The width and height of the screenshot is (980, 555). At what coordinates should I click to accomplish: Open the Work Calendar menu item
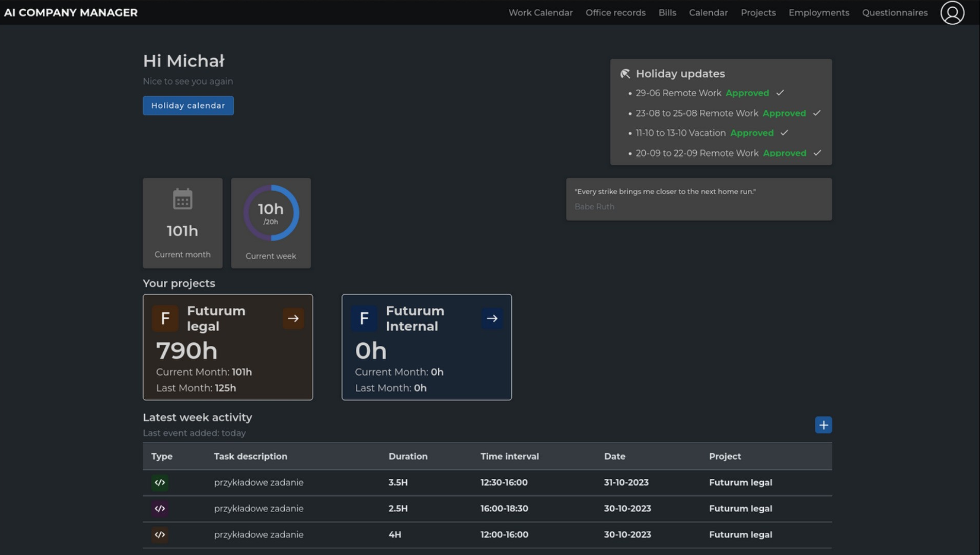coord(540,12)
